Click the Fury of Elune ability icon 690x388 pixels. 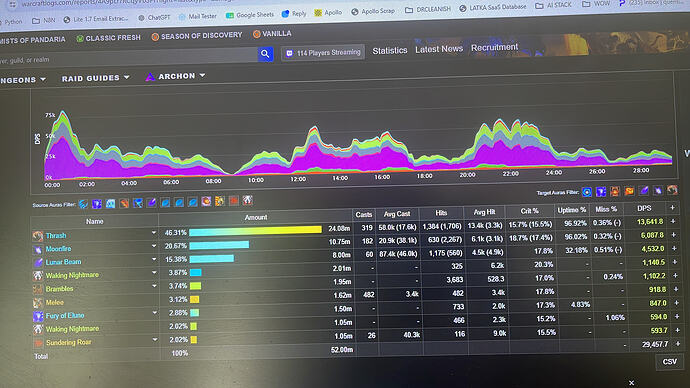click(38, 316)
